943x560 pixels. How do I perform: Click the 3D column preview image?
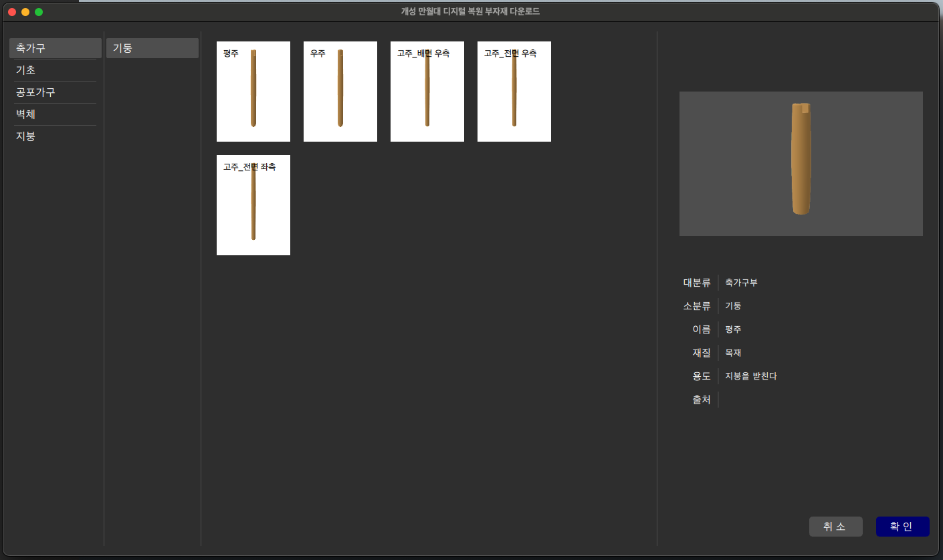801,164
